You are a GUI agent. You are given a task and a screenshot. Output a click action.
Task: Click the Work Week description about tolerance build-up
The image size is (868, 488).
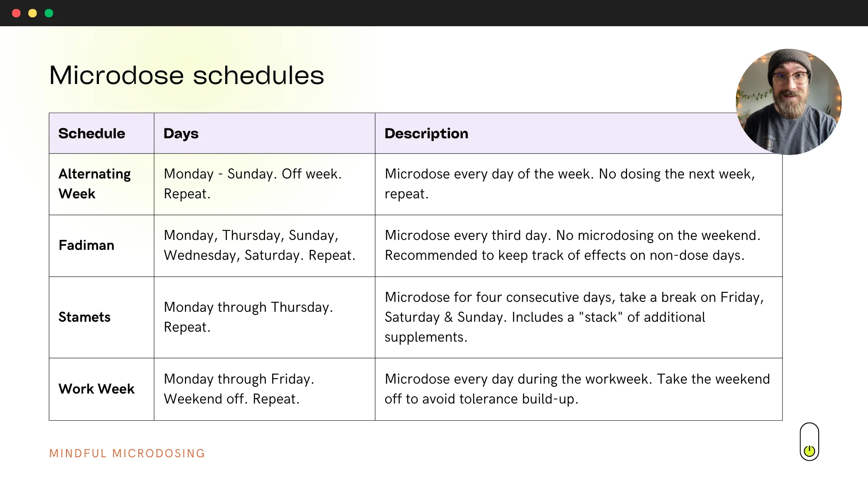click(x=577, y=389)
